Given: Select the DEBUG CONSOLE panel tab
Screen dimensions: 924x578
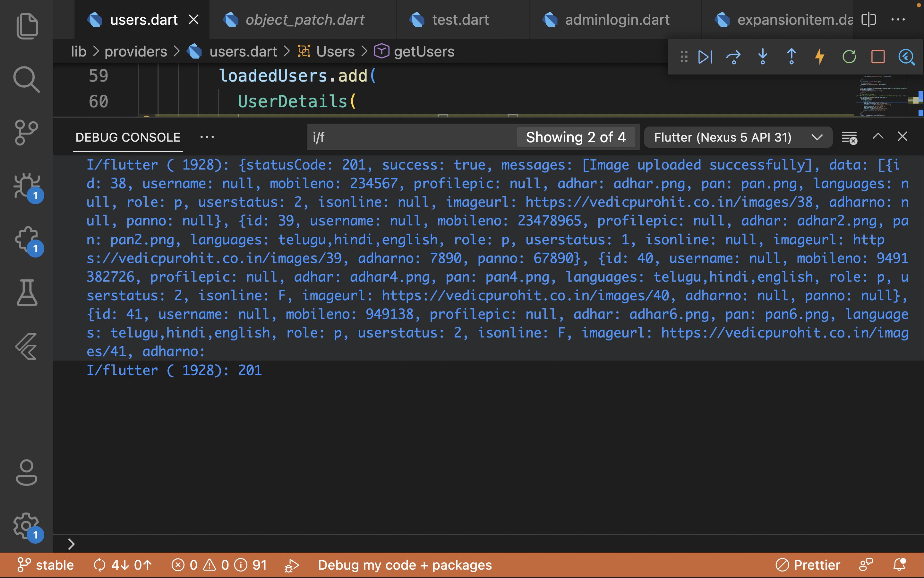Looking at the screenshot, I should pos(128,137).
